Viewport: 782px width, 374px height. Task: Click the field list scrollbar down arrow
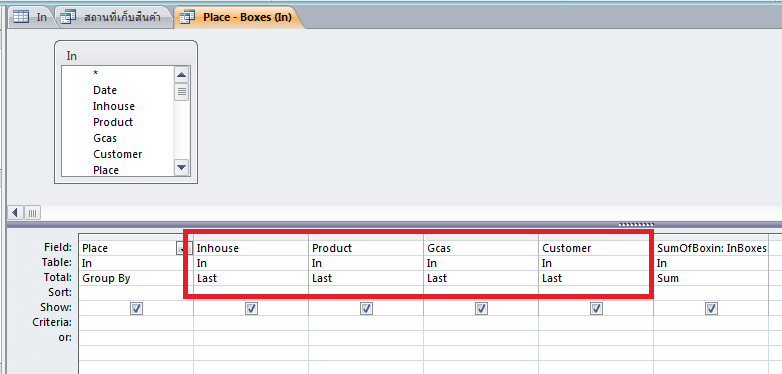coord(182,168)
